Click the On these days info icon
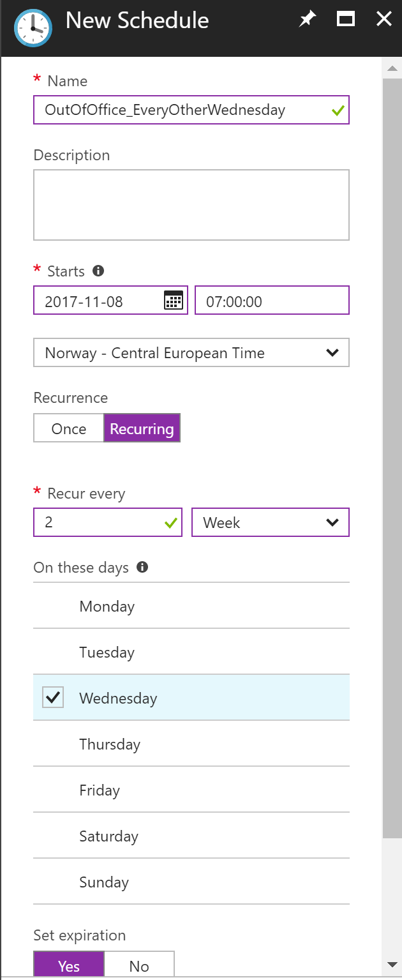Screen dimensions: 402x980 142,567
